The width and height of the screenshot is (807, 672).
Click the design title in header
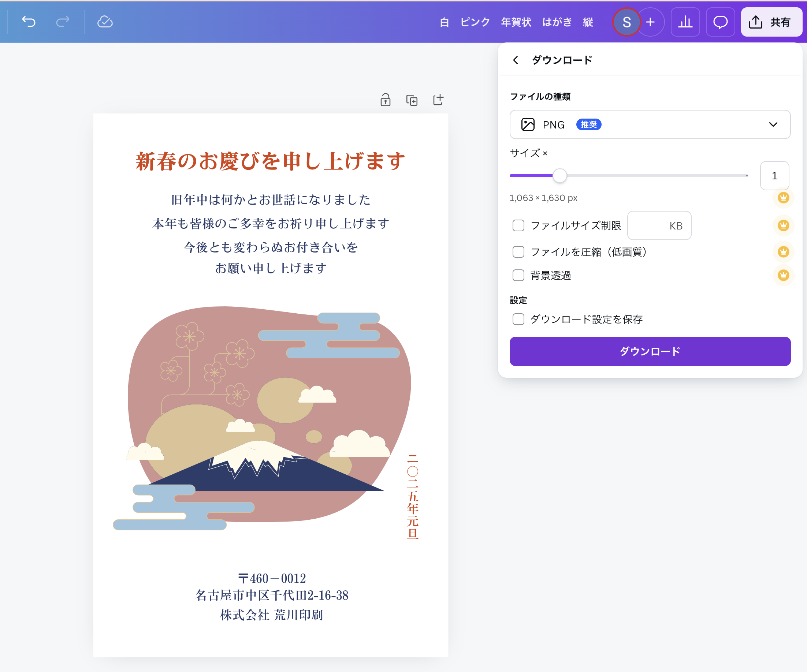(516, 22)
